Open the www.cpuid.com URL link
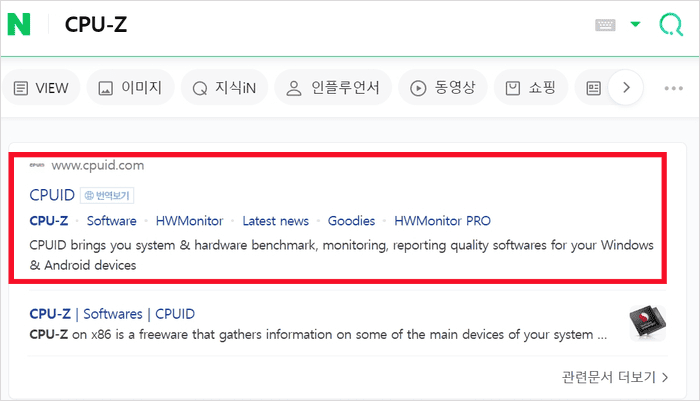The width and height of the screenshot is (700, 401). coord(98,165)
